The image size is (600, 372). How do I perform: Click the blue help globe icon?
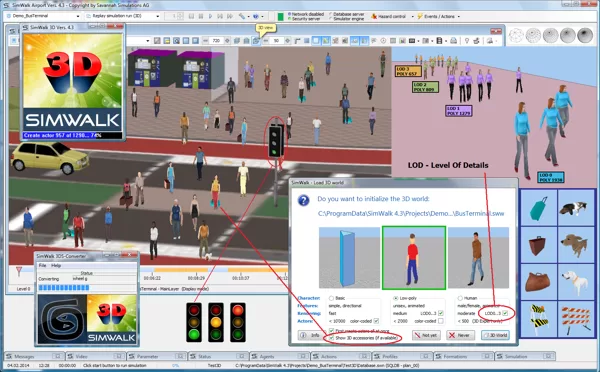click(x=256, y=16)
